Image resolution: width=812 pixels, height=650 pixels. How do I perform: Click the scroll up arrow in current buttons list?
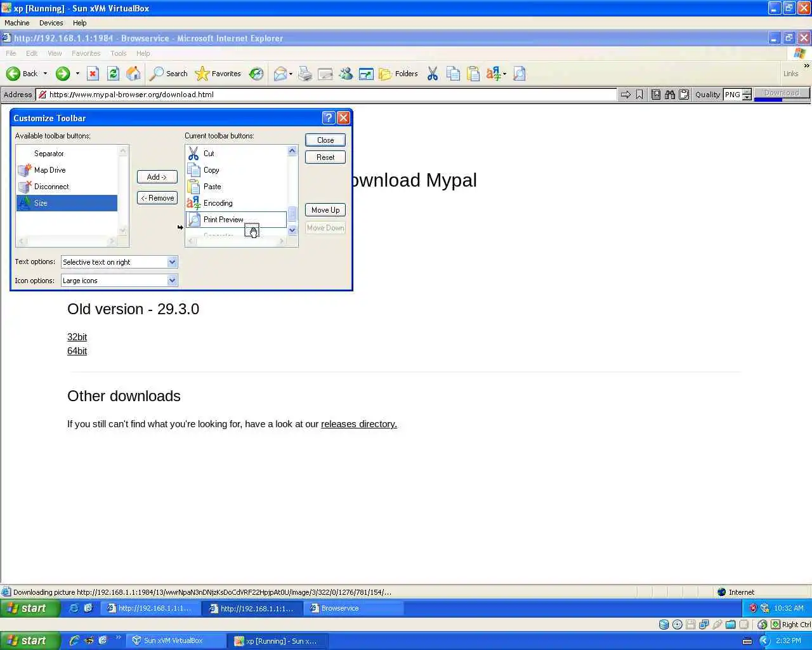(292, 151)
